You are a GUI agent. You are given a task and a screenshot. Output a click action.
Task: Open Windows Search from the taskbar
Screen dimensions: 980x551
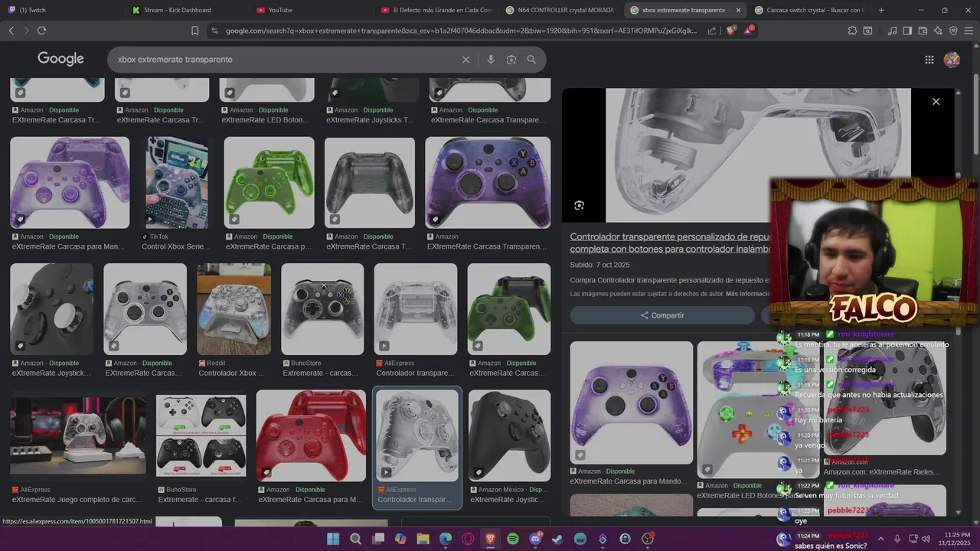355,539
